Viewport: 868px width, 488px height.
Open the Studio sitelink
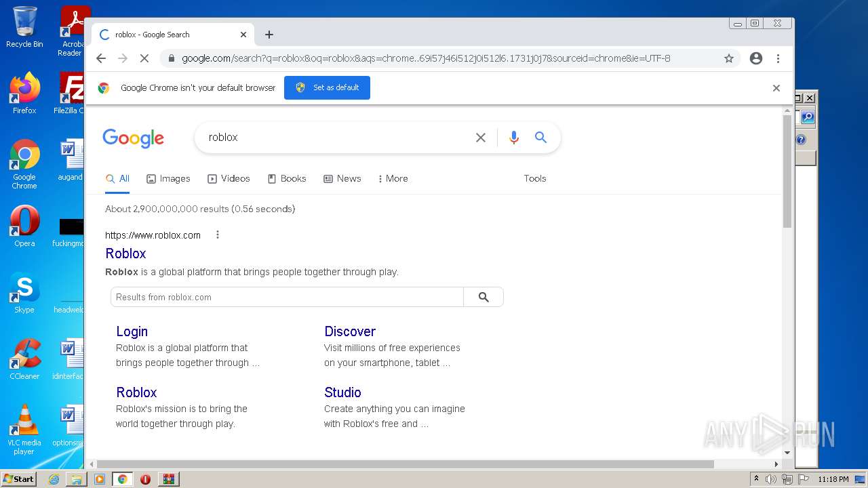coord(342,392)
